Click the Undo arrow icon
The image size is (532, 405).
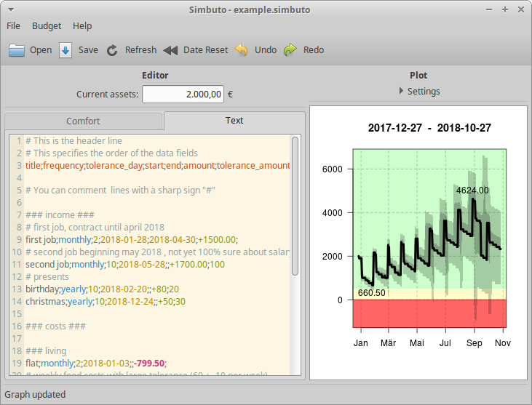pos(242,50)
